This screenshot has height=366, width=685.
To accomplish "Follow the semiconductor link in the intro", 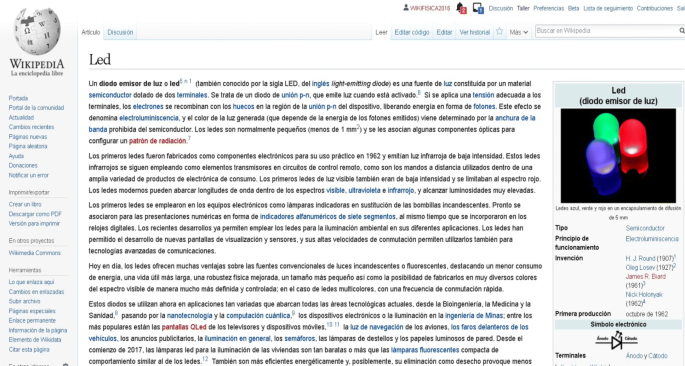I will coord(110,95).
